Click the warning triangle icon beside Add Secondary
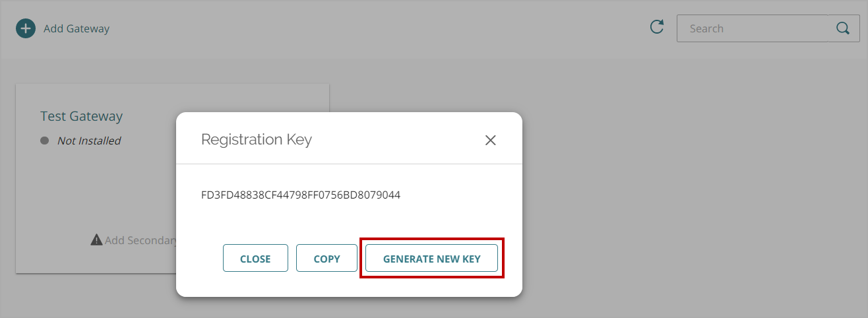868x318 pixels. (96, 240)
